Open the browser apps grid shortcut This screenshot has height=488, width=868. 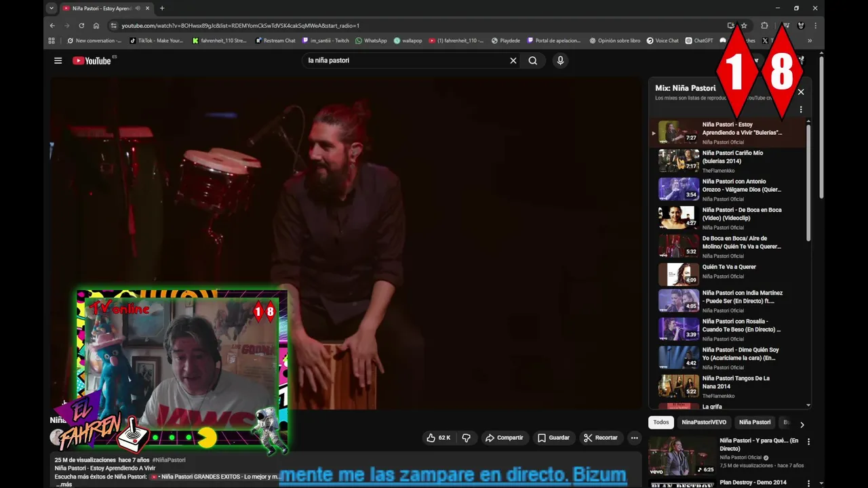(x=52, y=41)
